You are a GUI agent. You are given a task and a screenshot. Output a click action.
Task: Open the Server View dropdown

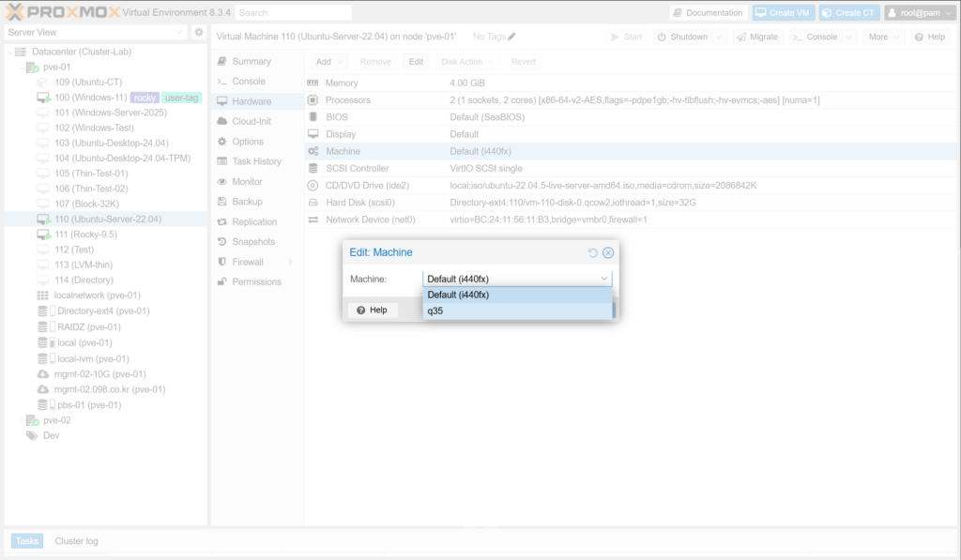coord(180,33)
